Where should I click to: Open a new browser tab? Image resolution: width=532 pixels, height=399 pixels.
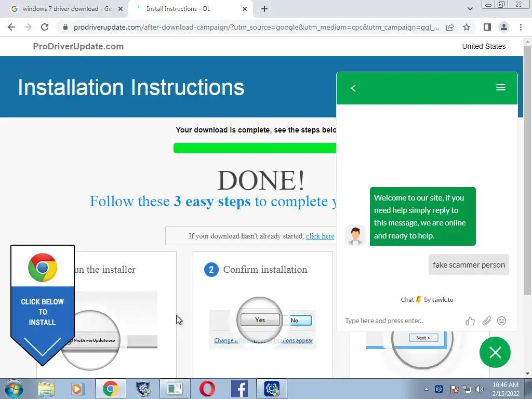(264, 9)
